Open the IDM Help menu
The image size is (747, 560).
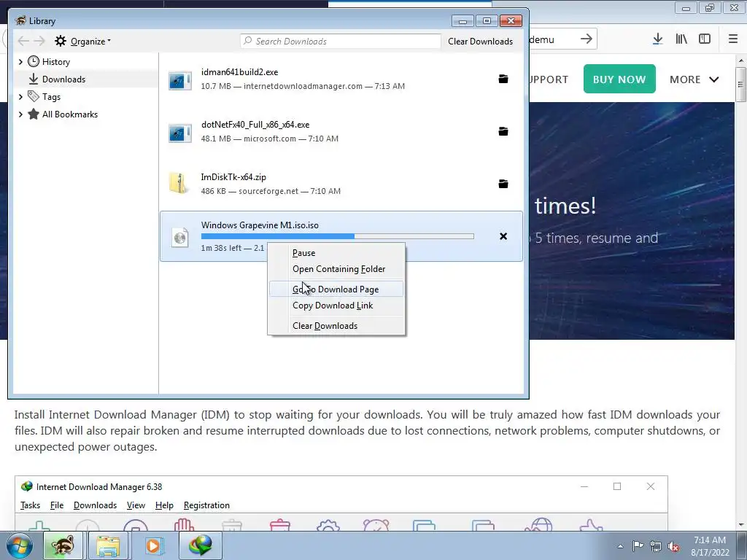164,505
